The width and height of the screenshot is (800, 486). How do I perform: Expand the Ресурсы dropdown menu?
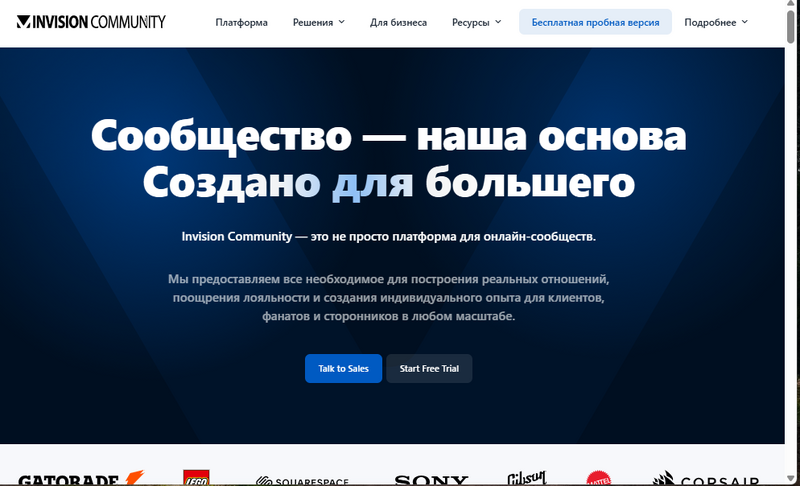point(477,22)
